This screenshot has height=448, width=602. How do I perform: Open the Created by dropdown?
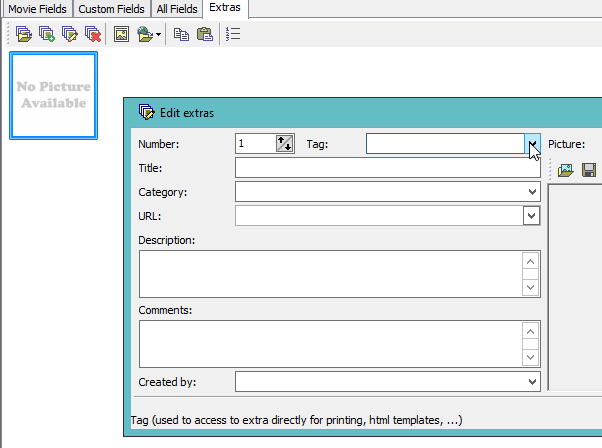pyautogui.click(x=532, y=381)
